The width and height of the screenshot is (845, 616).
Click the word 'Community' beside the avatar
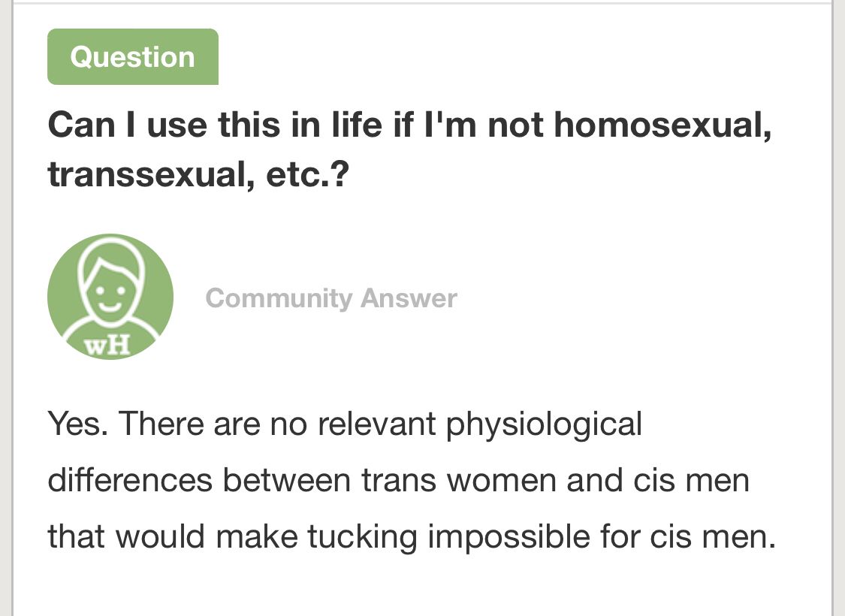279,298
